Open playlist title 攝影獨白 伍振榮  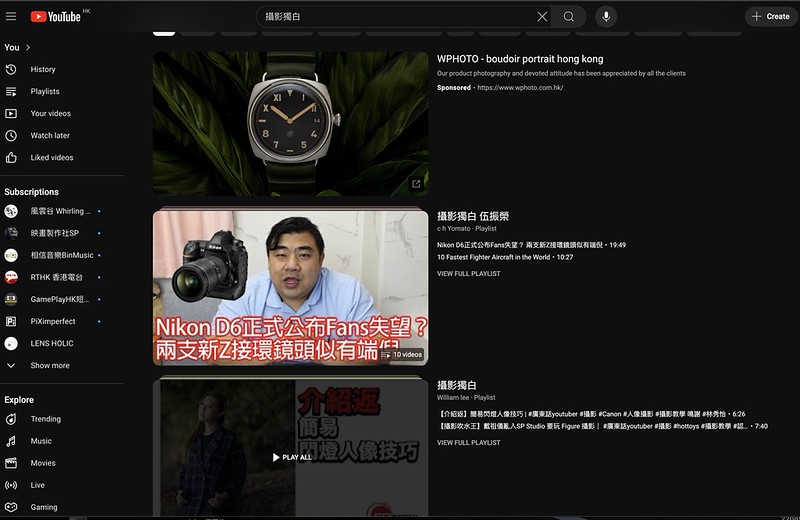[473, 216]
